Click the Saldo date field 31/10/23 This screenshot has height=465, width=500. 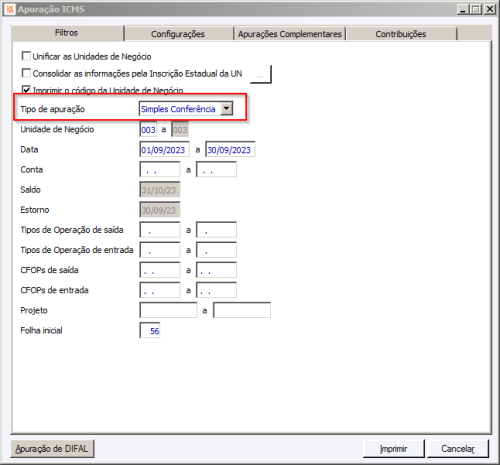160,190
